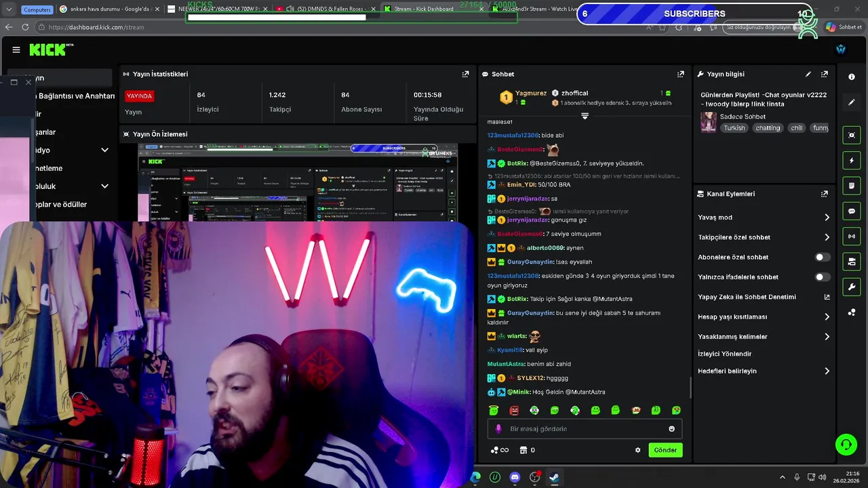Click the Turkish tag chip
The image size is (868, 488).
734,128
